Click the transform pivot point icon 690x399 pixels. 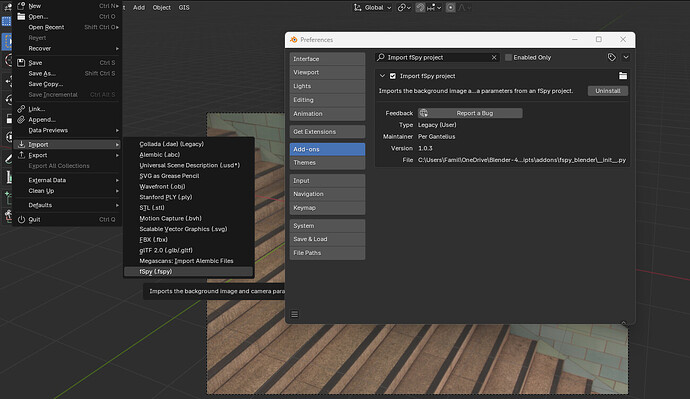401,7
